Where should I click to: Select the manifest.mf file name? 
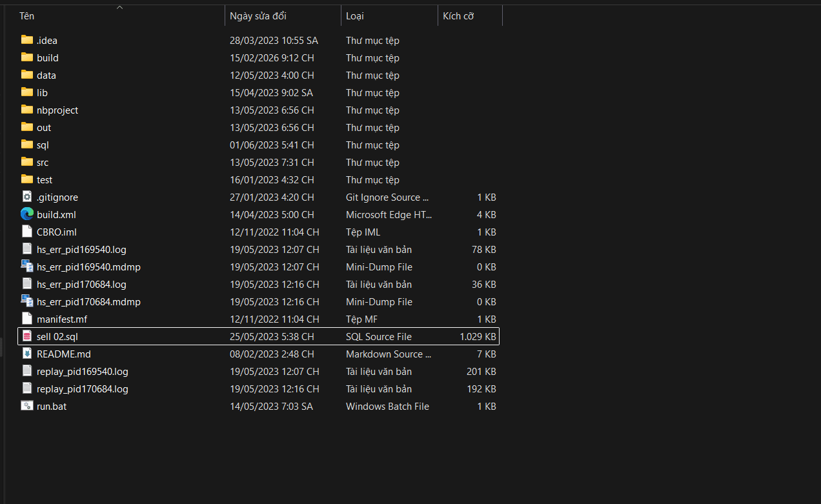pos(62,319)
